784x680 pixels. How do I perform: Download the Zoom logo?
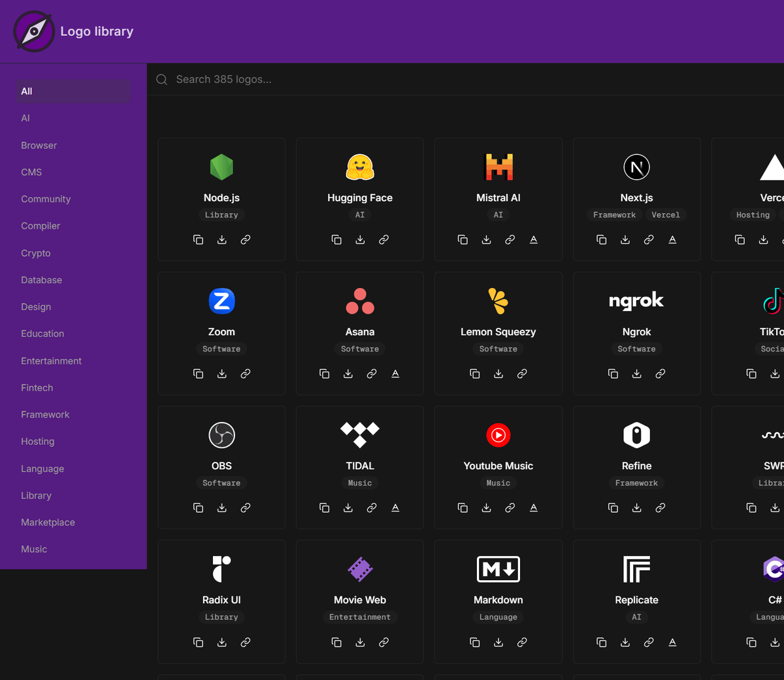222,374
